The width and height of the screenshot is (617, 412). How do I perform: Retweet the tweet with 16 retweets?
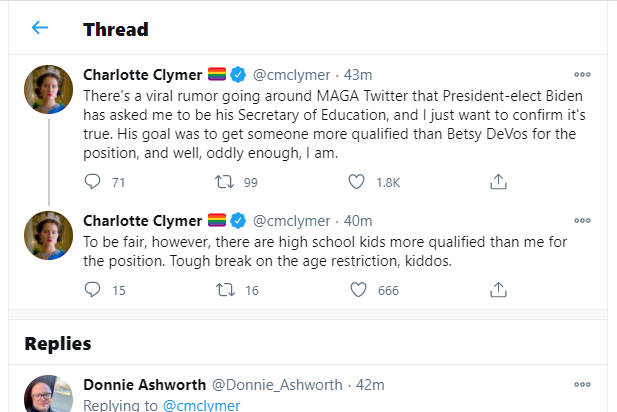[225, 290]
